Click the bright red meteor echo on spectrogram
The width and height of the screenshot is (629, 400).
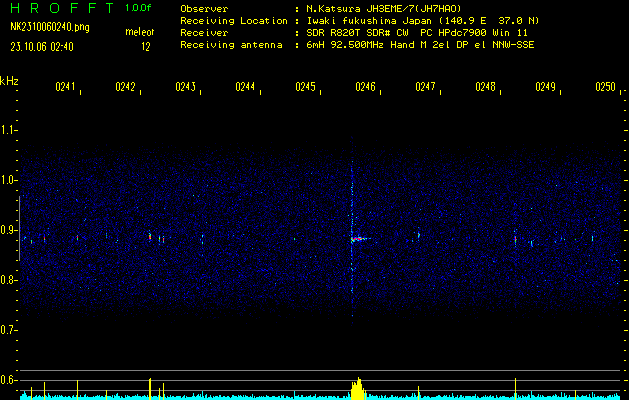point(356,238)
